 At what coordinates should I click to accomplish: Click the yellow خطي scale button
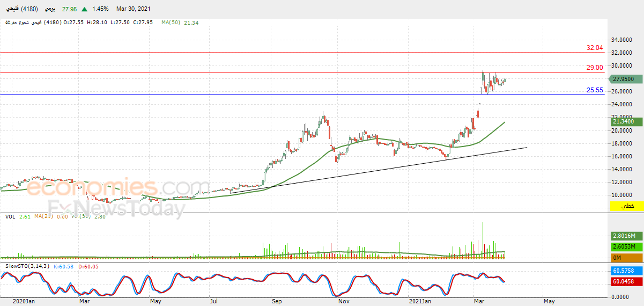pos(626,206)
